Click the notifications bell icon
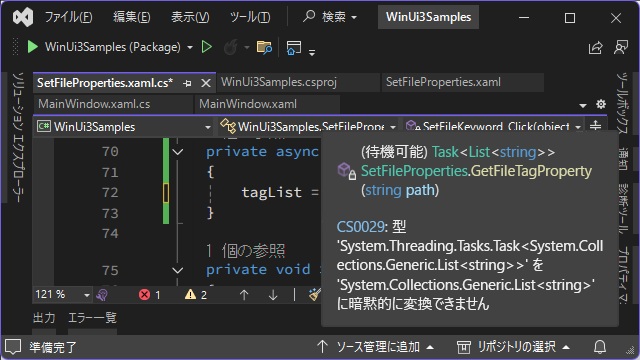The width and height of the screenshot is (640, 360). pos(600,347)
